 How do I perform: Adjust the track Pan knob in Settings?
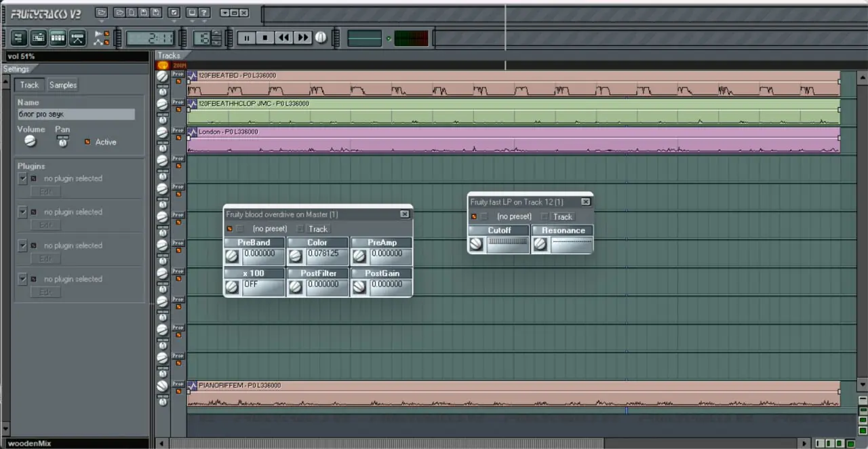tap(63, 142)
